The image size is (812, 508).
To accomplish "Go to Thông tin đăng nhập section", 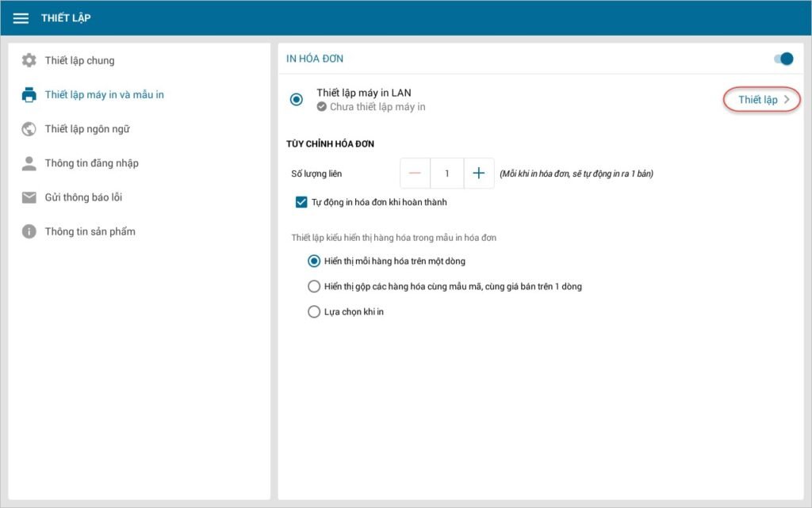I will pyautogui.click(x=91, y=163).
